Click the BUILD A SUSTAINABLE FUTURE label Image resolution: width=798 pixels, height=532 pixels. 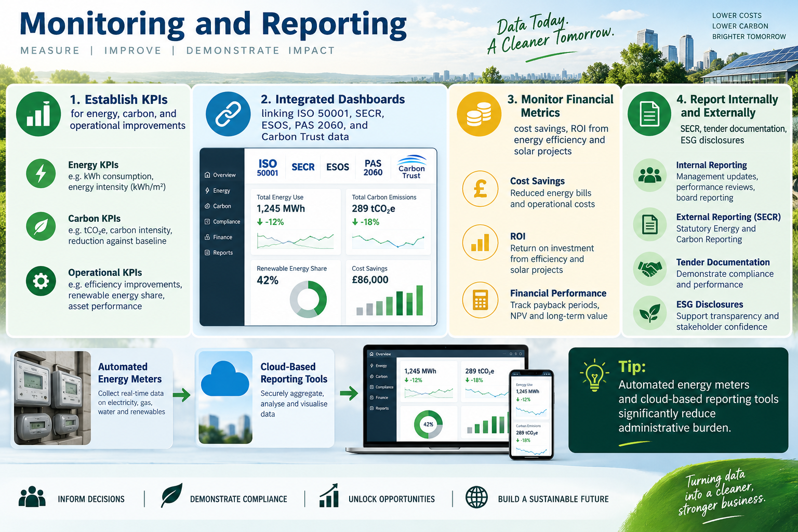(x=553, y=499)
